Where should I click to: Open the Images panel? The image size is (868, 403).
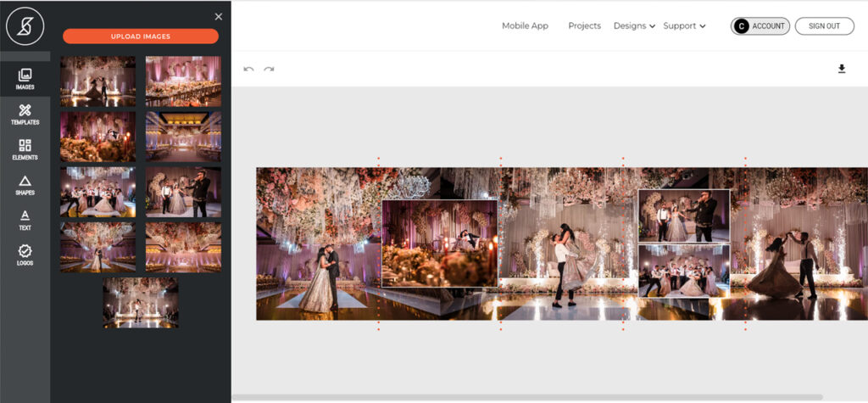25,79
